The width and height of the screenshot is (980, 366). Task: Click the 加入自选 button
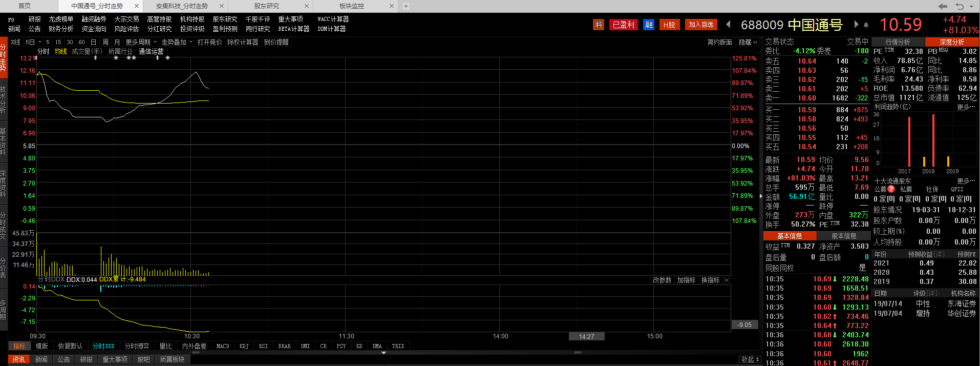pyautogui.click(x=701, y=25)
